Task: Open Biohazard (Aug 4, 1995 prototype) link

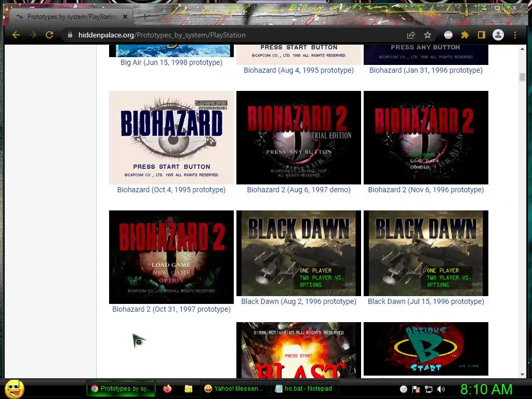Action: pos(299,70)
